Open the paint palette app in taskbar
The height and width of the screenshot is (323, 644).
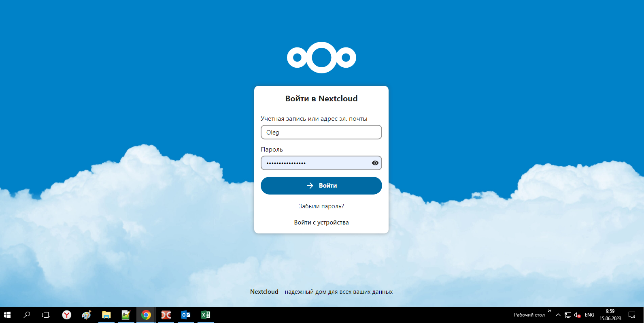click(86, 315)
